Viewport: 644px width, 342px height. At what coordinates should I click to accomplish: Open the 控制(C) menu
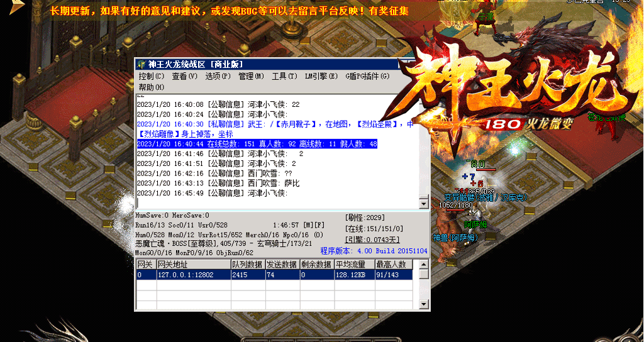point(151,76)
